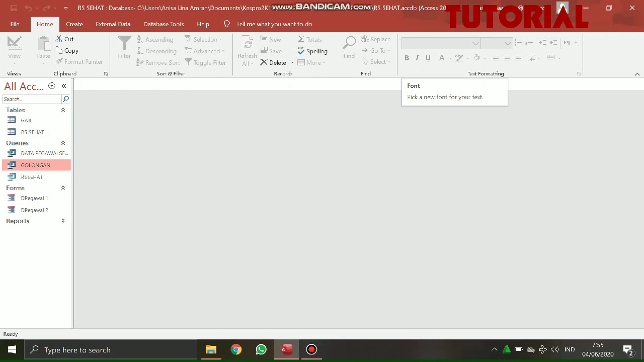
Task: Collapse the Tables group
Action: coord(63,110)
